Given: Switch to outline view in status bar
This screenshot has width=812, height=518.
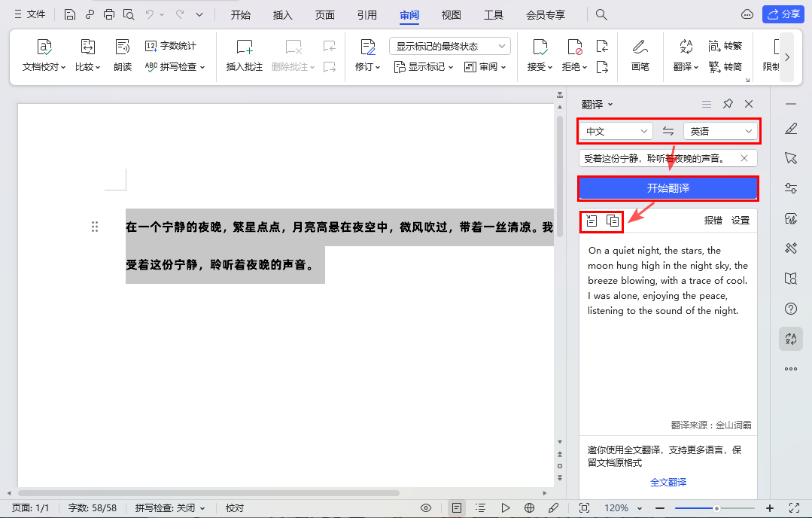Looking at the screenshot, I should (x=481, y=508).
